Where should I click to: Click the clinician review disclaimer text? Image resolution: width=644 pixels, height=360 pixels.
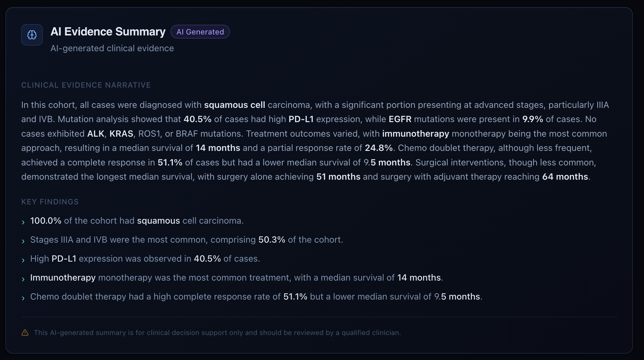tap(218, 332)
